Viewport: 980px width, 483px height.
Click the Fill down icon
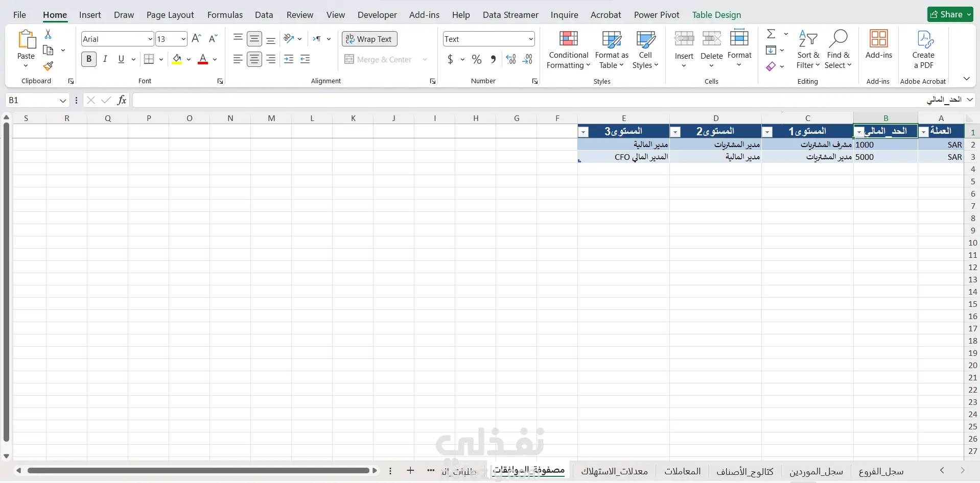coord(771,50)
